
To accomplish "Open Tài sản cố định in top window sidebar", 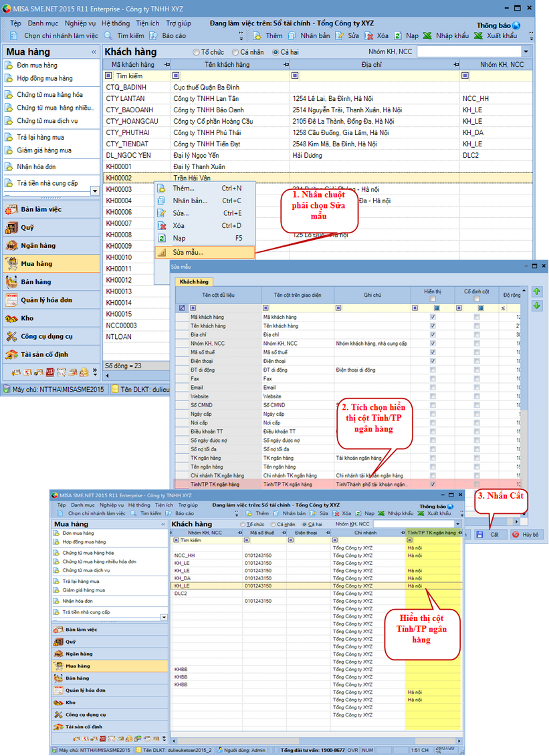I will pyautogui.click(x=51, y=354).
